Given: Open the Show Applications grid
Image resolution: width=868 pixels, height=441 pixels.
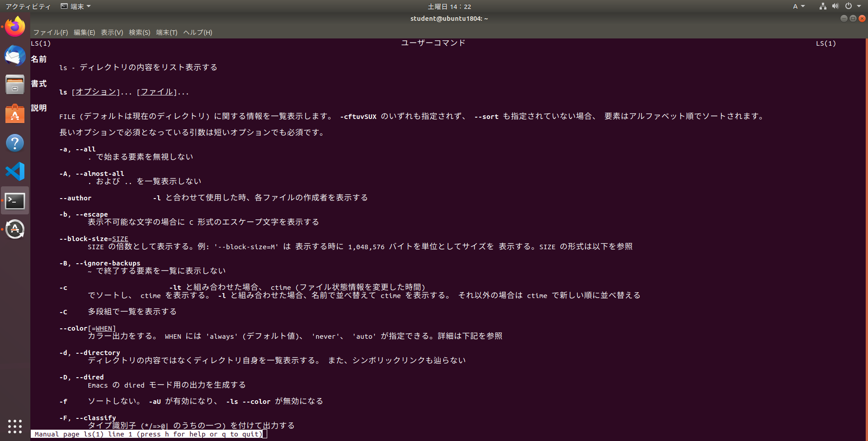Looking at the screenshot, I should (x=15, y=426).
